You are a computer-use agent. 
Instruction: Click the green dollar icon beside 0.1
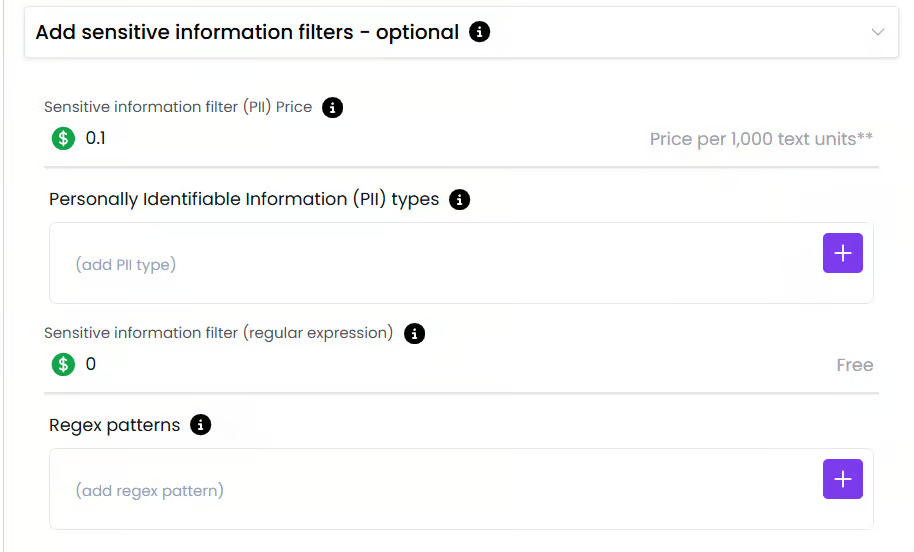(63, 138)
